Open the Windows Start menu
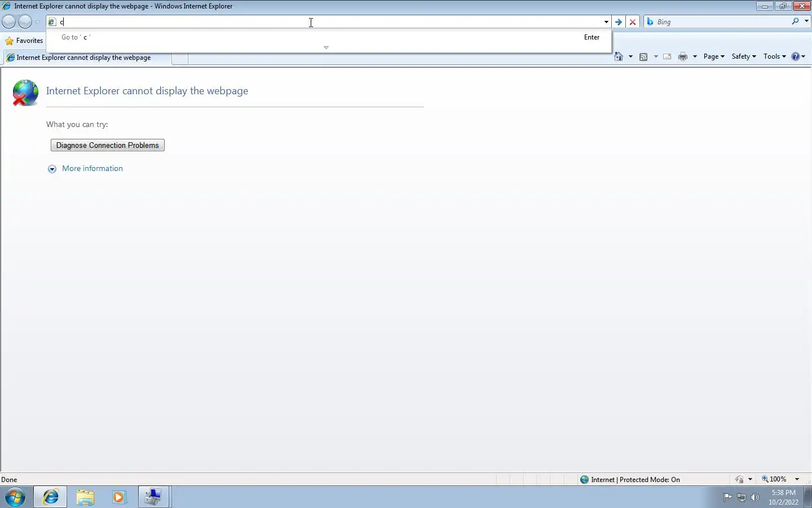This screenshot has height=508, width=812. coord(15,497)
